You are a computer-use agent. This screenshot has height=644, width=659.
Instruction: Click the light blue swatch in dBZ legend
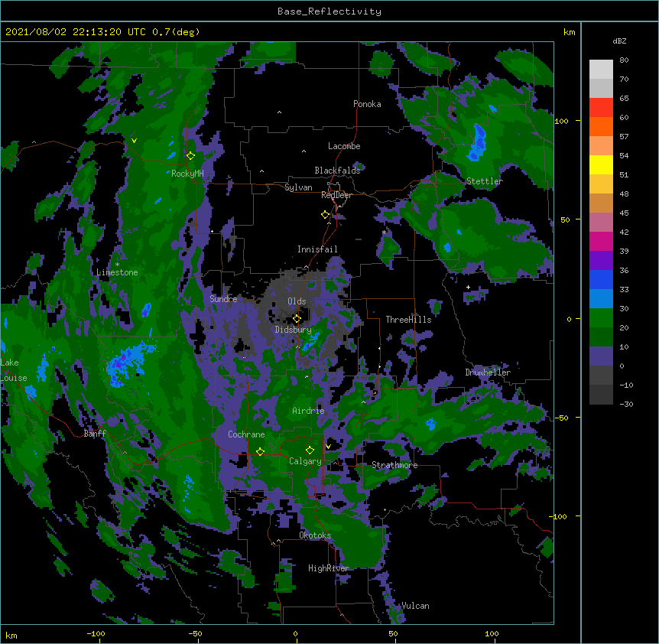coord(601,299)
